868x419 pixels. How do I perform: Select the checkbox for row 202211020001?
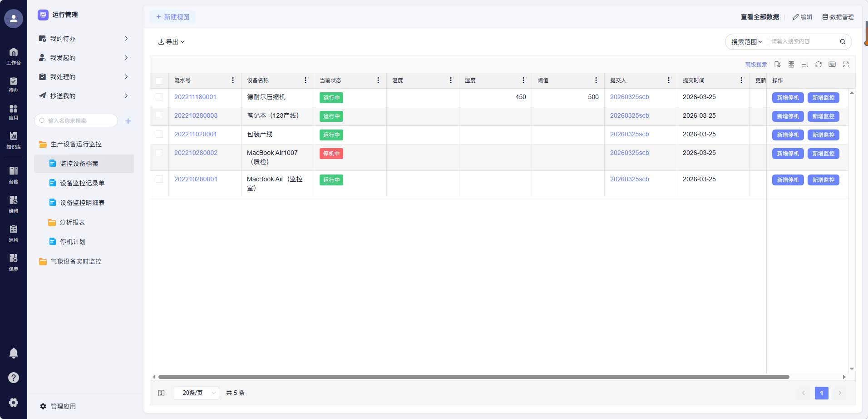point(159,134)
